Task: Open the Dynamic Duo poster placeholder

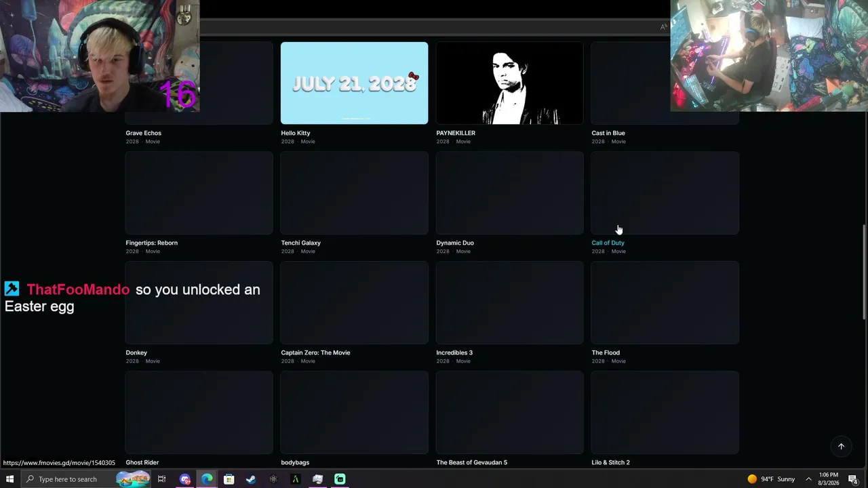Action: pyautogui.click(x=509, y=193)
